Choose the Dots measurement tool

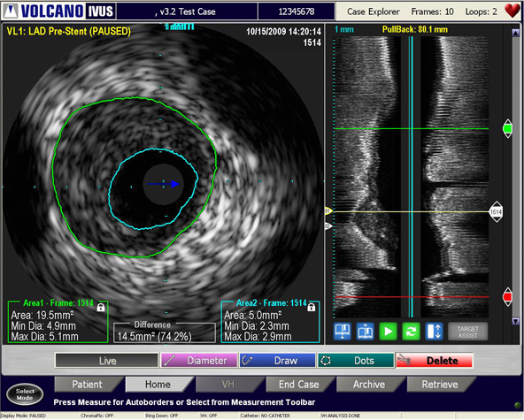(356, 361)
